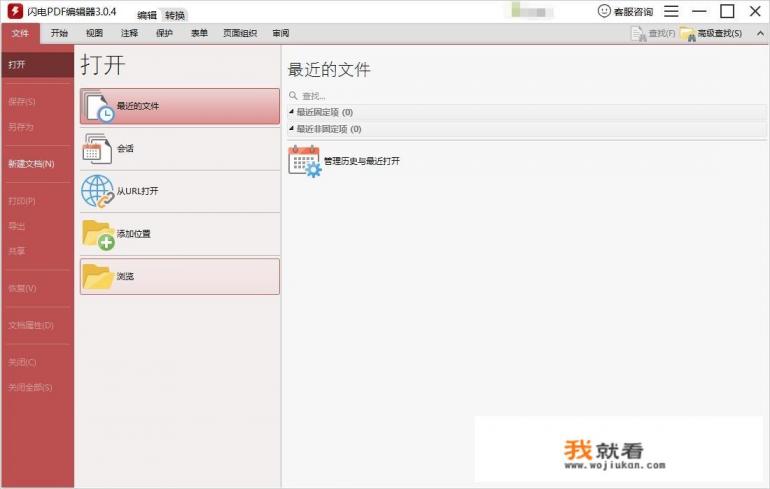
Task: Click the 浏览 browse folder icon
Action: click(98, 276)
